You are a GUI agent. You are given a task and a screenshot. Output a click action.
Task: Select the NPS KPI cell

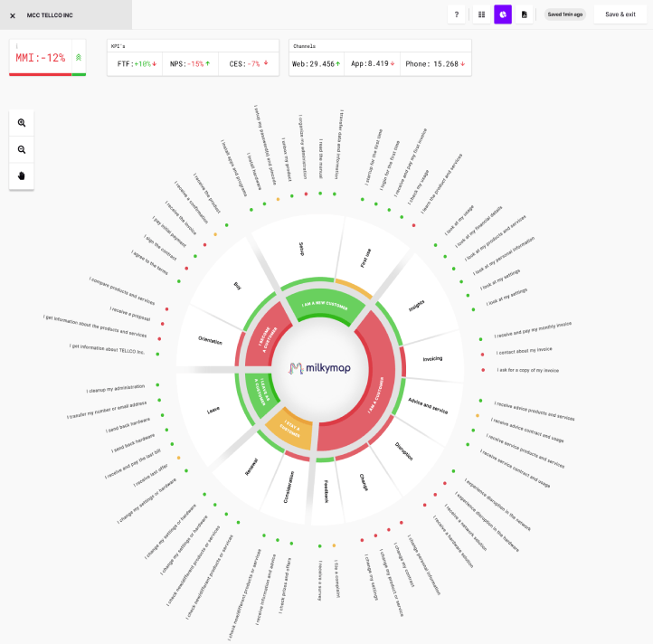coord(190,63)
